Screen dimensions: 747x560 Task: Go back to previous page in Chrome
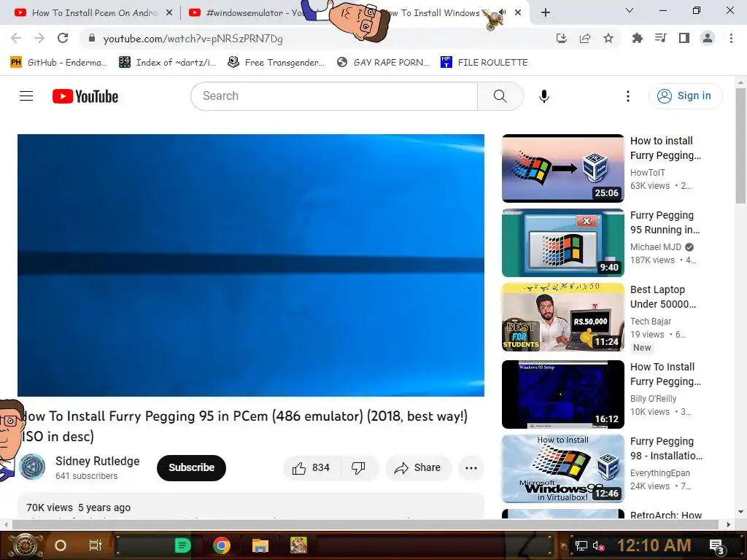[x=16, y=39]
